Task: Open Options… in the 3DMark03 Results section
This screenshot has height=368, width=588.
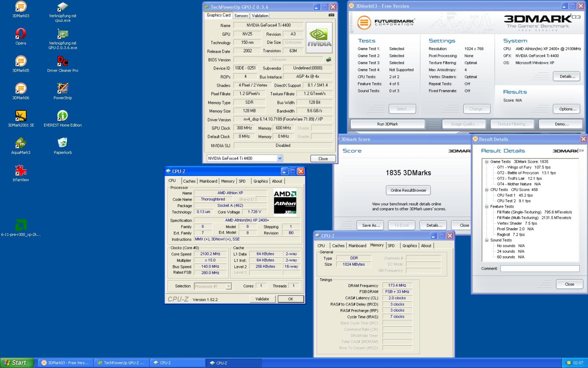Action: [x=567, y=109]
